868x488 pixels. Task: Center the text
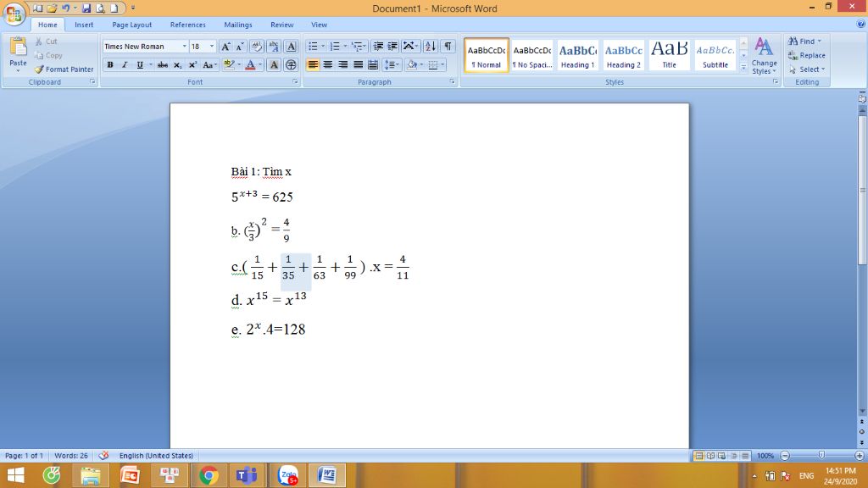tap(328, 64)
